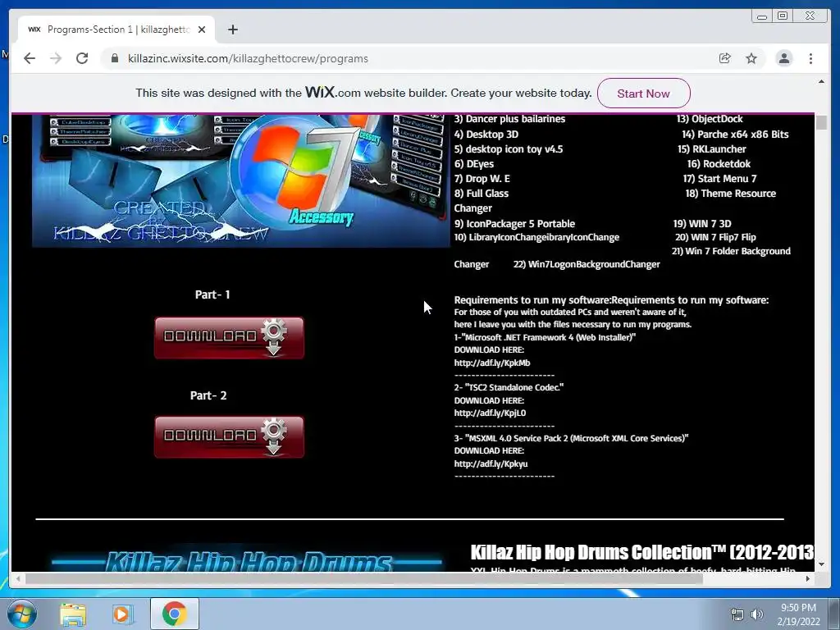Click the text '13) ObjectDock'
The image size is (840, 630).
pos(710,119)
